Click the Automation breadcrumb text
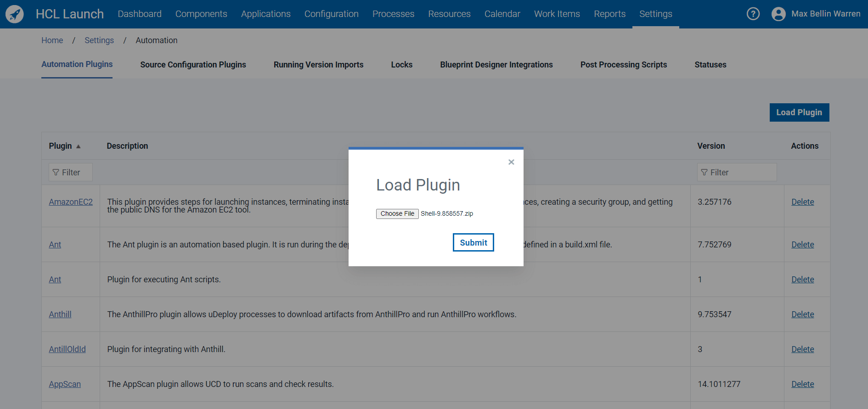This screenshot has width=868, height=409. click(157, 40)
